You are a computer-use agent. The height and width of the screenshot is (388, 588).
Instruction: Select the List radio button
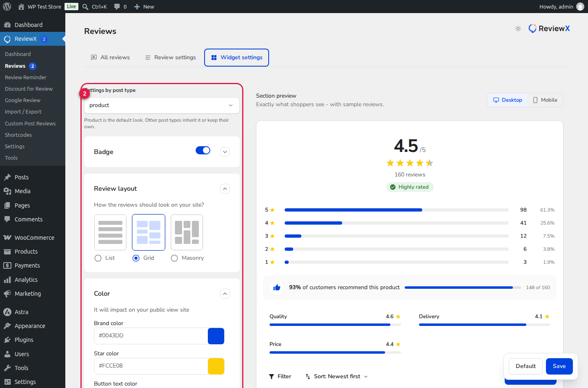[98, 258]
